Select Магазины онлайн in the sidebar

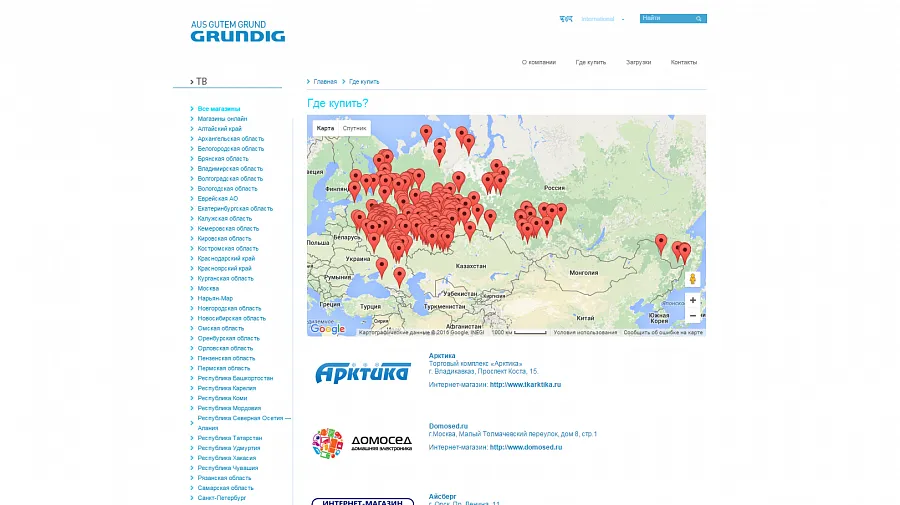tap(222, 119)
